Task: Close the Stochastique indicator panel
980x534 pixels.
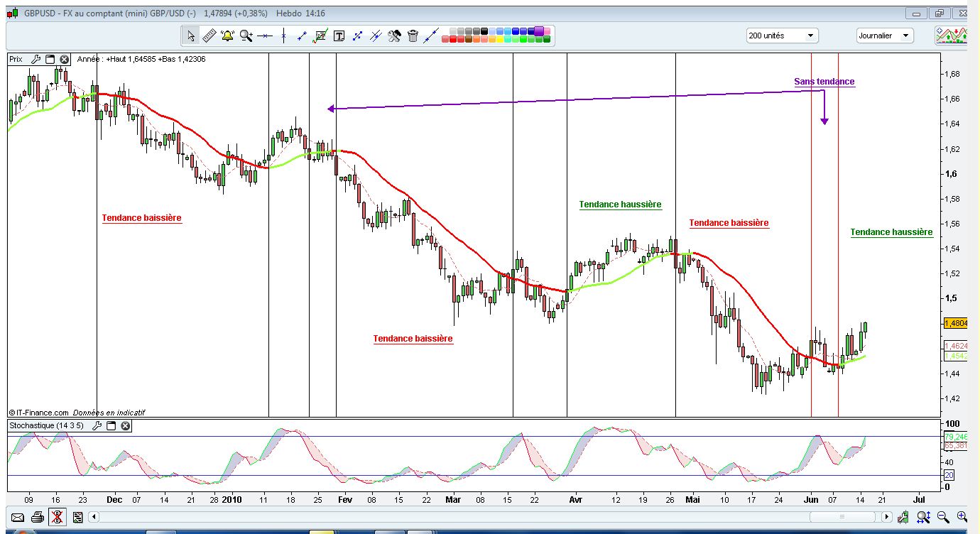Action: pos(126,425)
